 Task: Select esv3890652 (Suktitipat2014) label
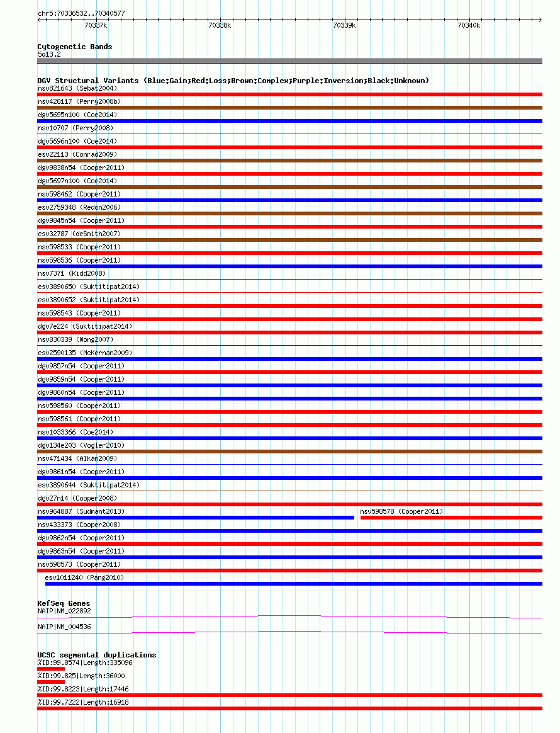89,300
